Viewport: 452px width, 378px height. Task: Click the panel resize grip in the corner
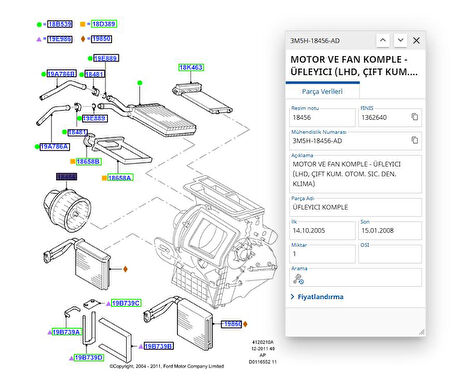pyautogui.click(x=422, y=332)
